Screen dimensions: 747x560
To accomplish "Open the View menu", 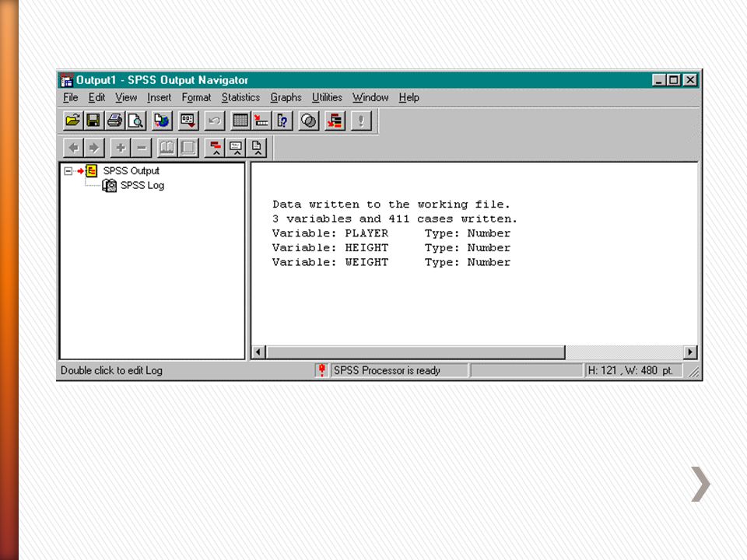I will point(126,98).
